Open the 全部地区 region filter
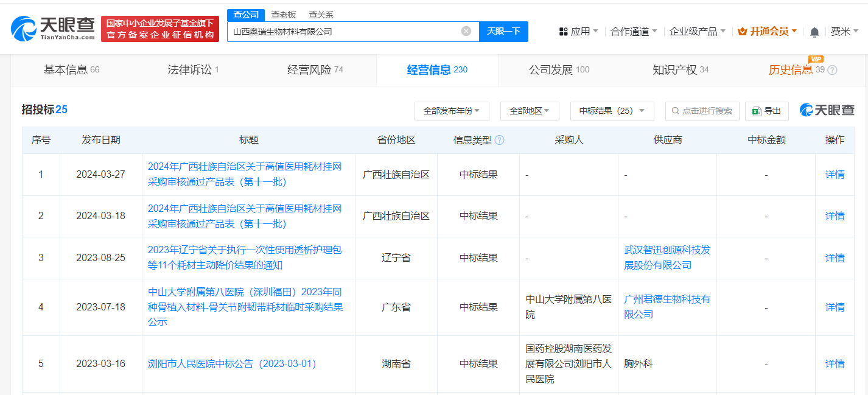Image resolution: width=868 pixels, height=395 pixels. point(529,111)
